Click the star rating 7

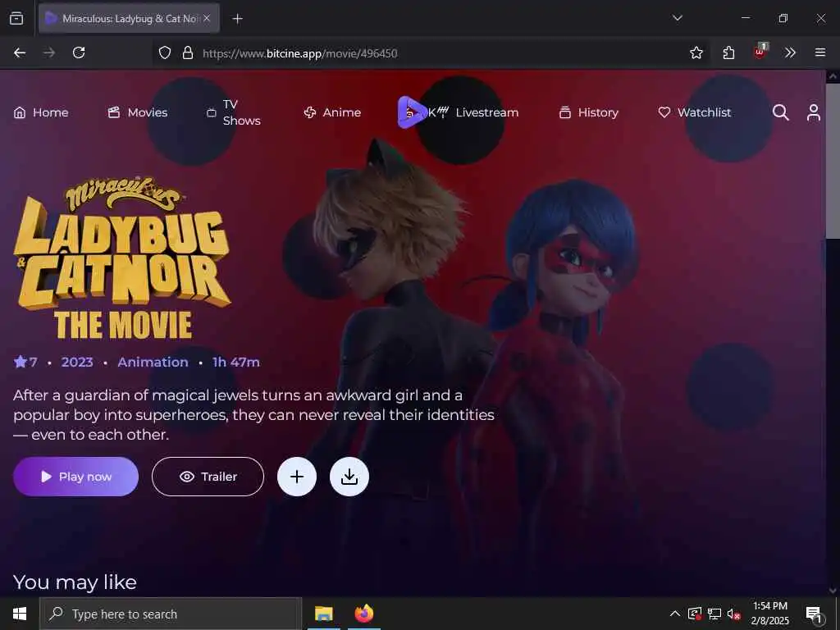25,362
